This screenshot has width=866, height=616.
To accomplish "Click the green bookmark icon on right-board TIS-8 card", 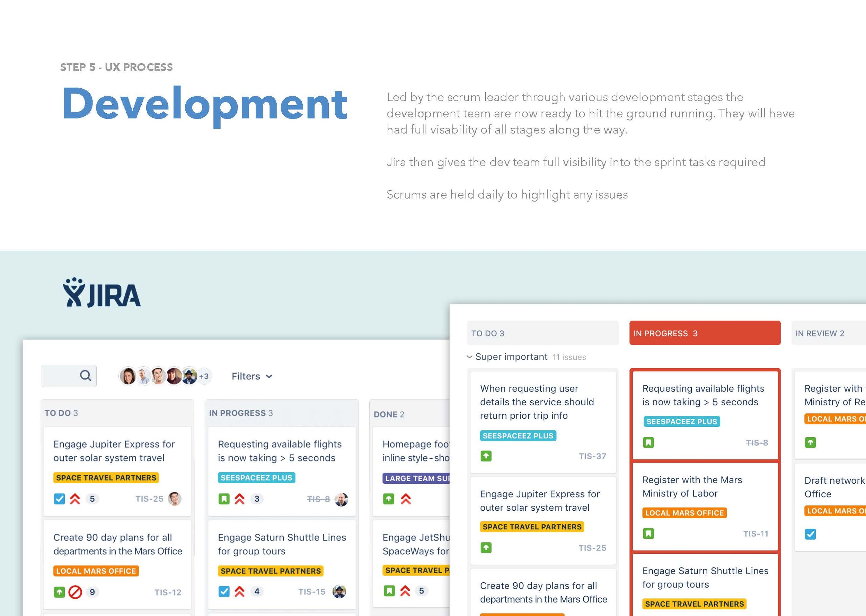I will [648, 443].
